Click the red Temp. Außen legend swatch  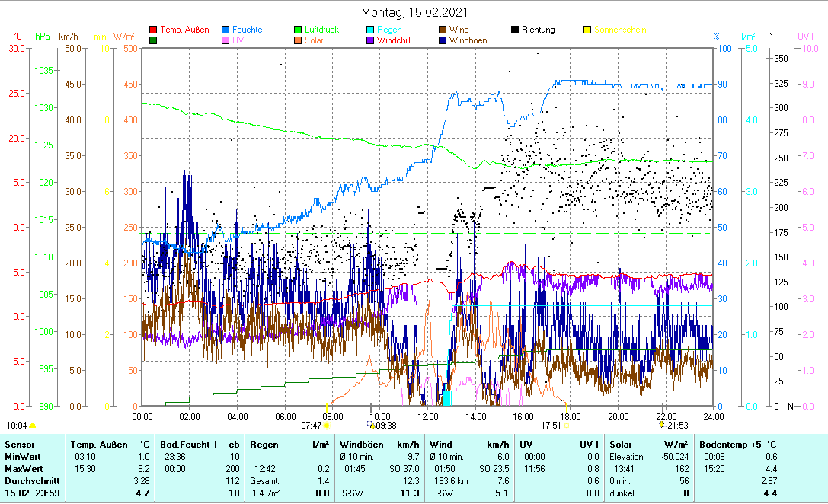coord(153,30)
